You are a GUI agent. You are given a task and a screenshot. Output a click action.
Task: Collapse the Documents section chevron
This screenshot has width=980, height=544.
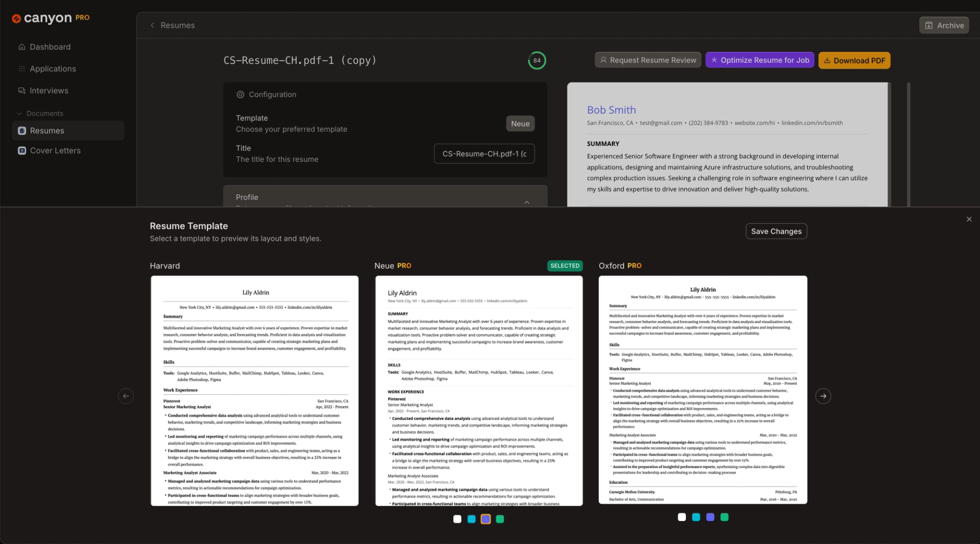(x=19, y=114)
